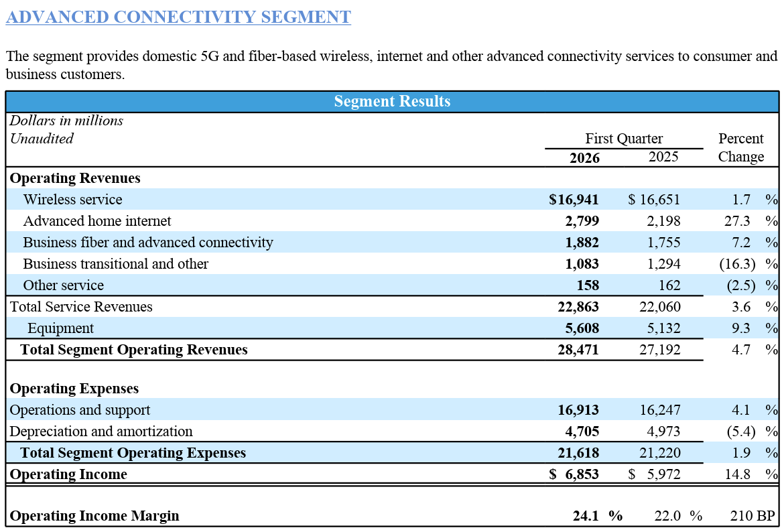Click the Other service row label
Image resolution: width=782 pixels, height=532 pixels.
pos(63,285)
